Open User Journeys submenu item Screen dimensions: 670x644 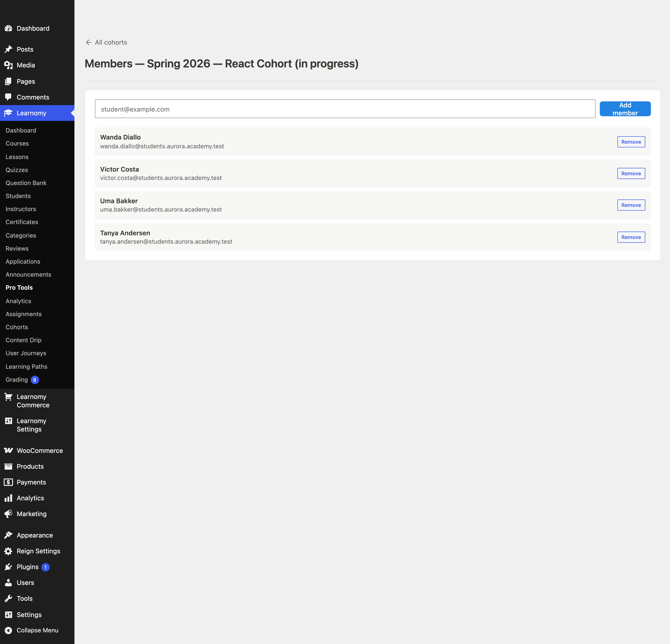click(x=26, y=353)
